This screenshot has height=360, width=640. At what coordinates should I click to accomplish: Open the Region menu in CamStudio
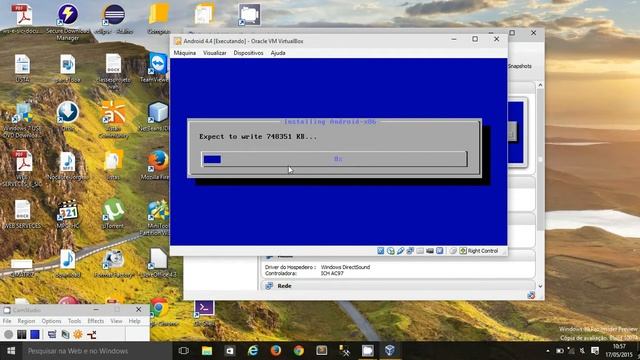26,321
